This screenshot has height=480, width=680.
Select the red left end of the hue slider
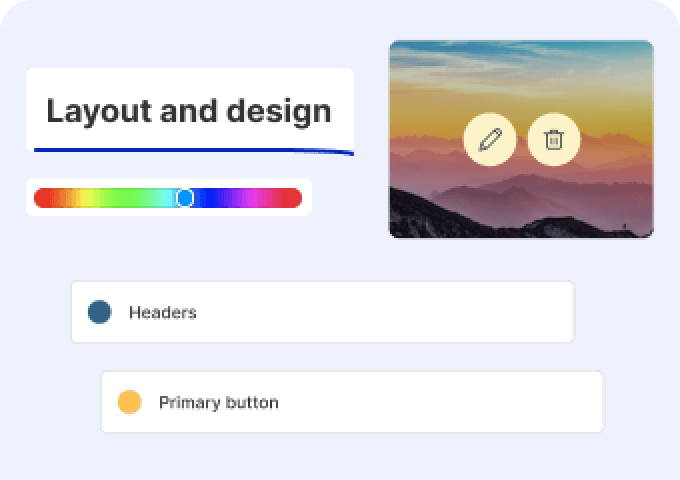pyautogui.click(x=42, y=198)
